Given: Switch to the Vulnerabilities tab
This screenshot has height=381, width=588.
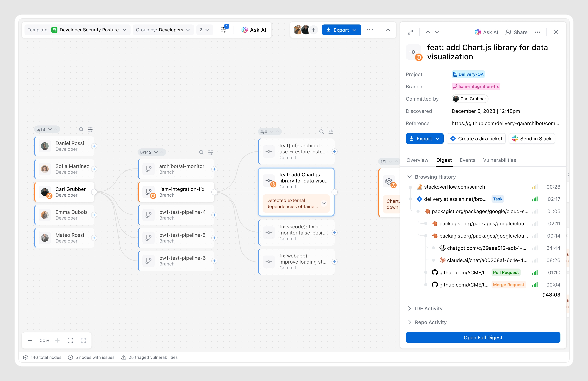Looking at the screenshot, I should tap(499, 160).
